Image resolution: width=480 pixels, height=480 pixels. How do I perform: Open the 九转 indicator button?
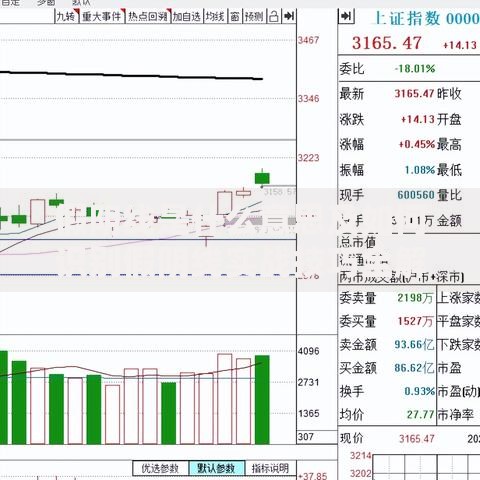point(67,16)
